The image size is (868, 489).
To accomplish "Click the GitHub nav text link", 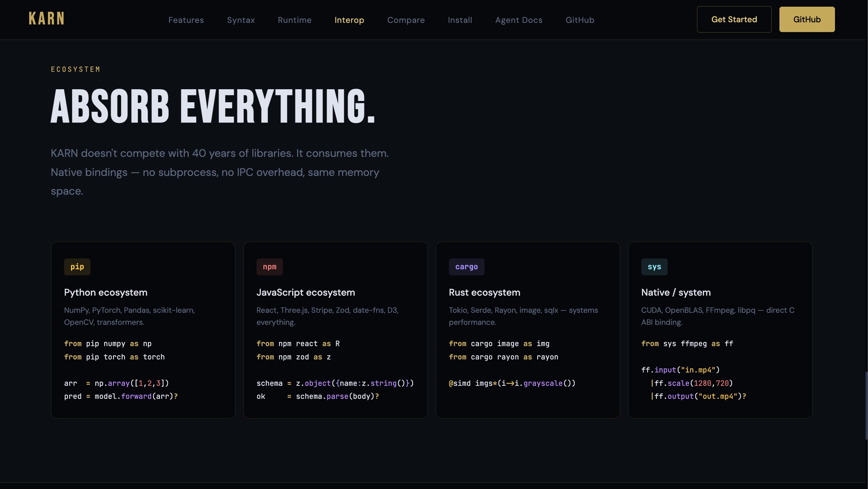I will (579, 20).
